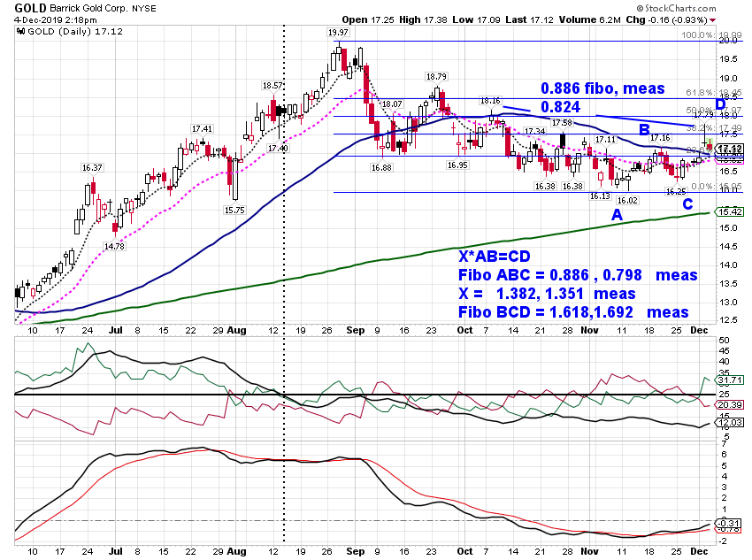Click the 14.78 low price label
Screen dimensions: 752x560
click(114, 246)
